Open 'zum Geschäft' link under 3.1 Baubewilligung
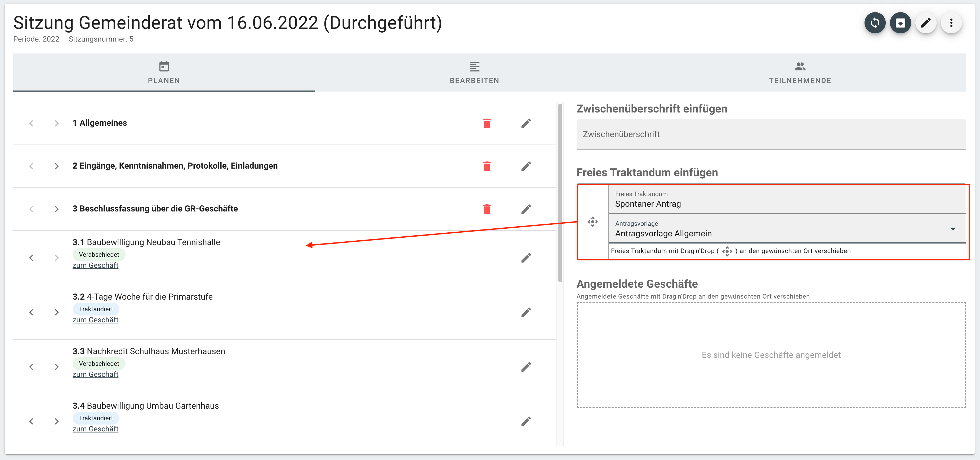The height and width of the screenshot is (460, 980). coord(96,265)
